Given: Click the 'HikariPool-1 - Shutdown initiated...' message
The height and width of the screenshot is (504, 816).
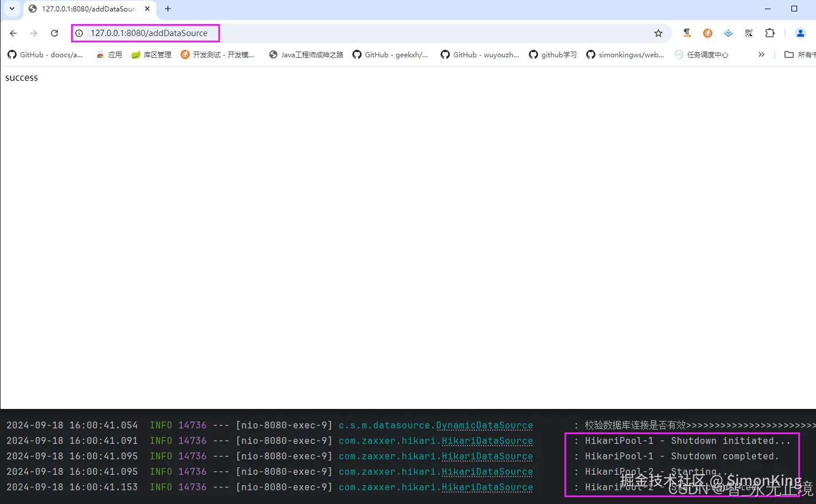Looking at the screenshot, I should pyautogui.click(x=688, y=441).
